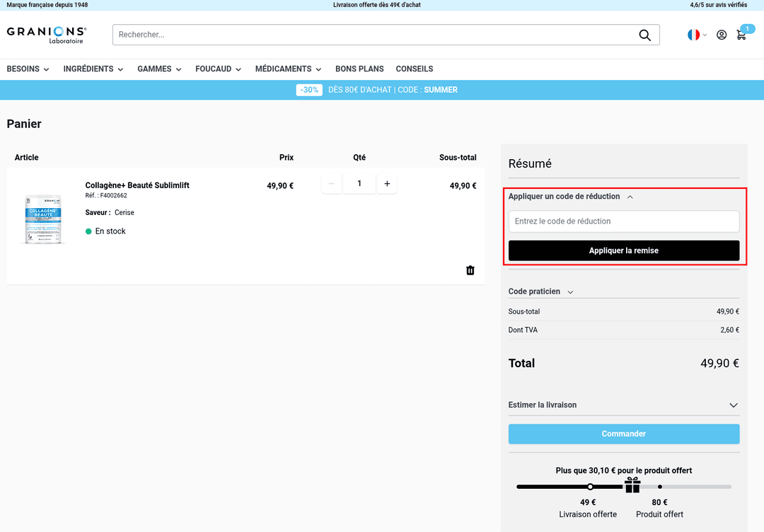764x532 pixels.
Task: Open the MÉDICAMENTS menu
Action: coord(289,69)
